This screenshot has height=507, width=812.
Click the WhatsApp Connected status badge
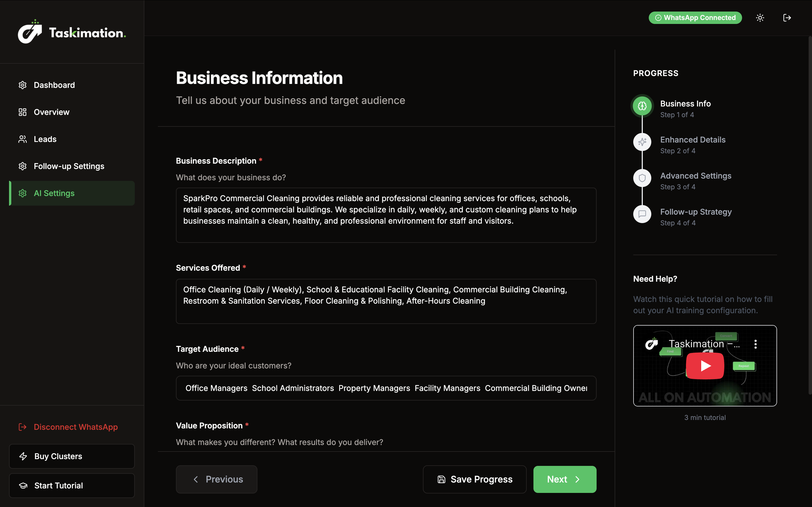695,18
